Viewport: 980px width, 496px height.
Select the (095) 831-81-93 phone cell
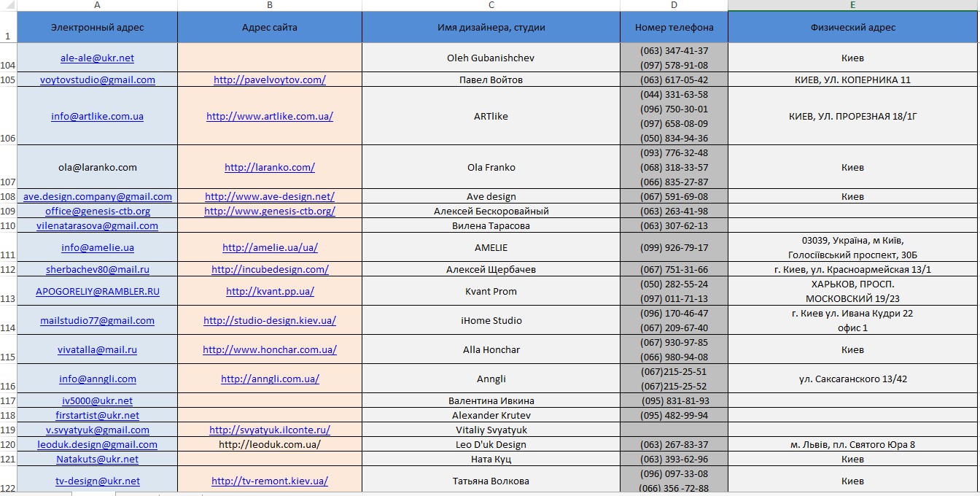[674, 401]
